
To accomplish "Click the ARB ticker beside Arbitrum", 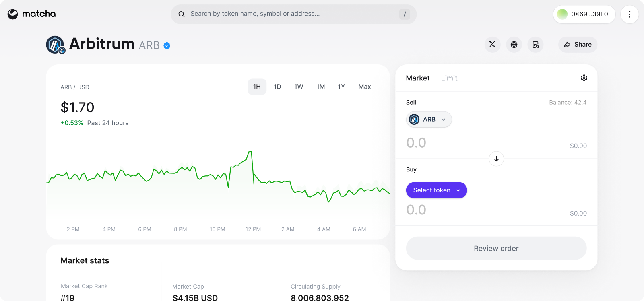I will point(149,45).
